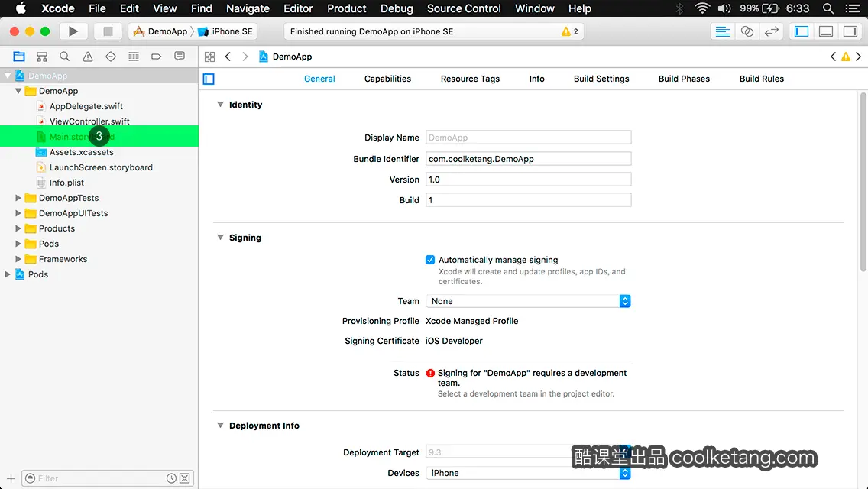
Task: Toggle the project and targets list sidebar
Action: click(209, 79)
